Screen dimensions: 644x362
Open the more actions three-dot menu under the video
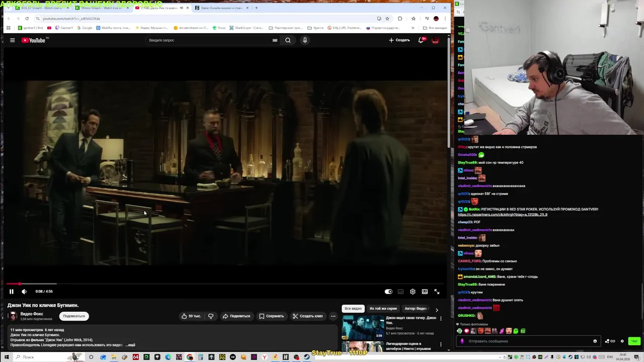tap(333, 316)
